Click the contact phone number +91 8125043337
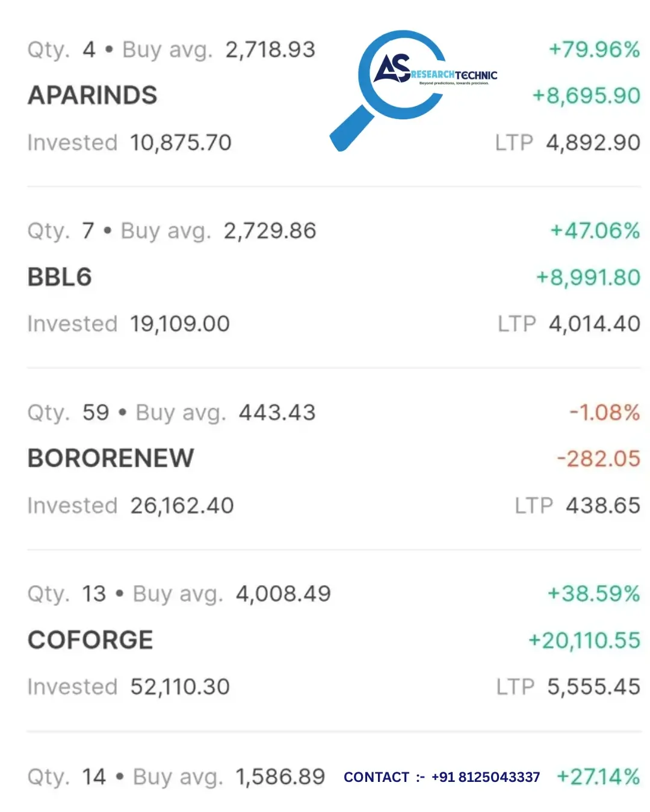Image resolution: width=650 pixels, height=812 pixels. 486,777
